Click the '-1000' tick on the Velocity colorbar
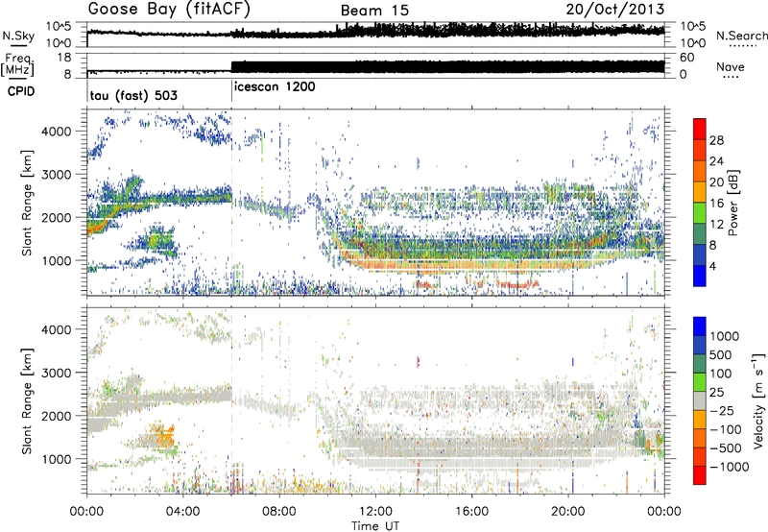768x532 pixels. coord(730,467)
